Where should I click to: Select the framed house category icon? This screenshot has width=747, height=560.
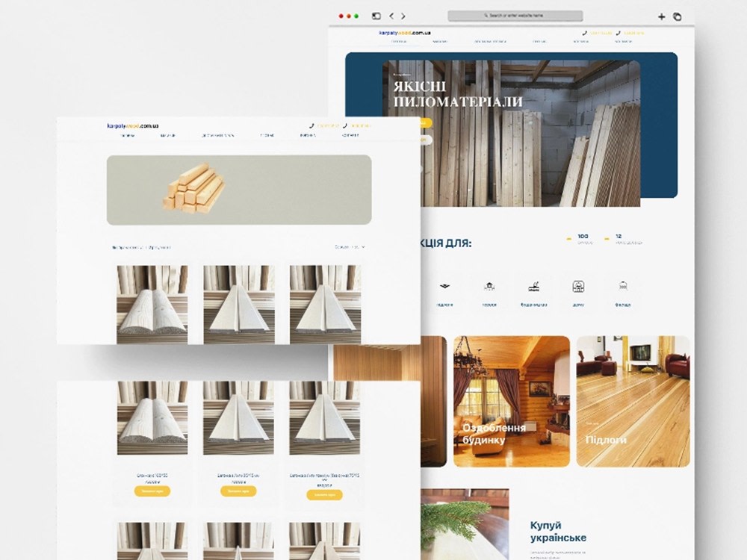tap(578, 287)
